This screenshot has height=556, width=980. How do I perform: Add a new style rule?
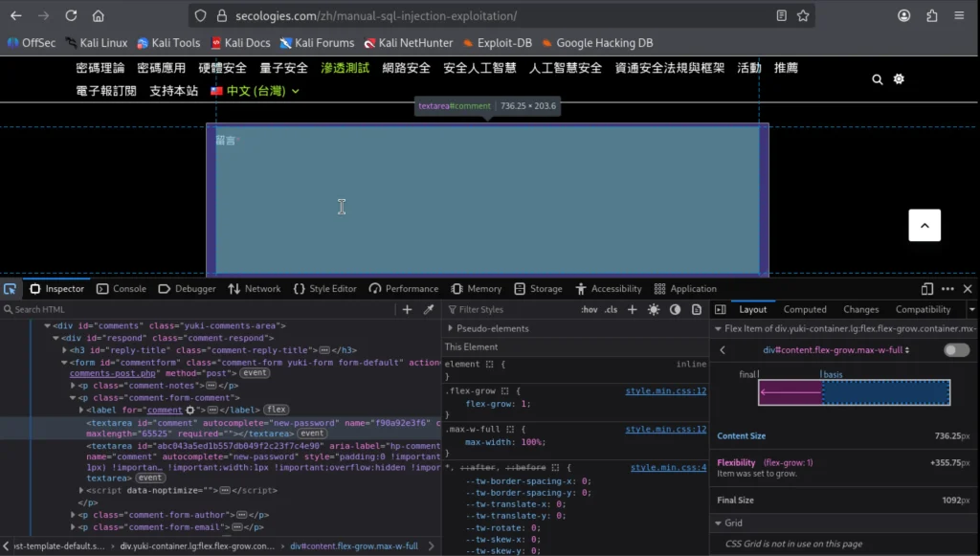[x=632, y=310]
